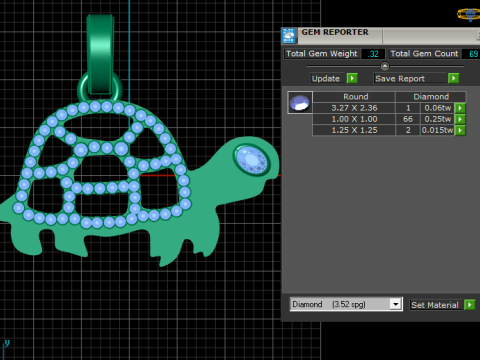Collapse the report header using the round arrow
The height and width of the screenshot is (360, 480).
(x=385, y=66)
